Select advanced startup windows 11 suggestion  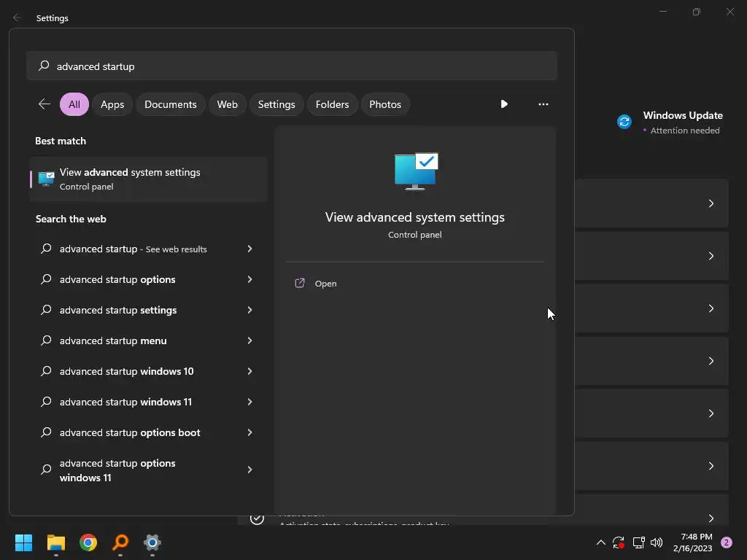147,402
